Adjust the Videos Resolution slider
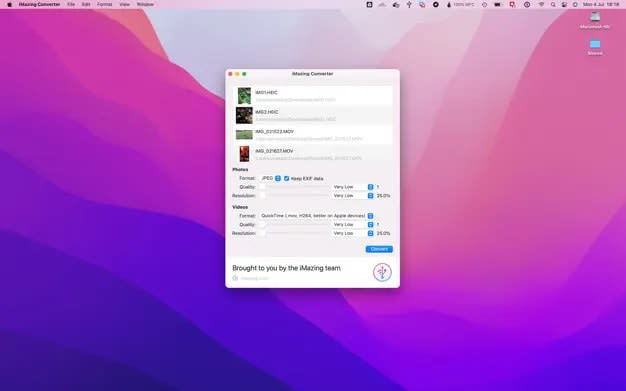 coord(295,233)
